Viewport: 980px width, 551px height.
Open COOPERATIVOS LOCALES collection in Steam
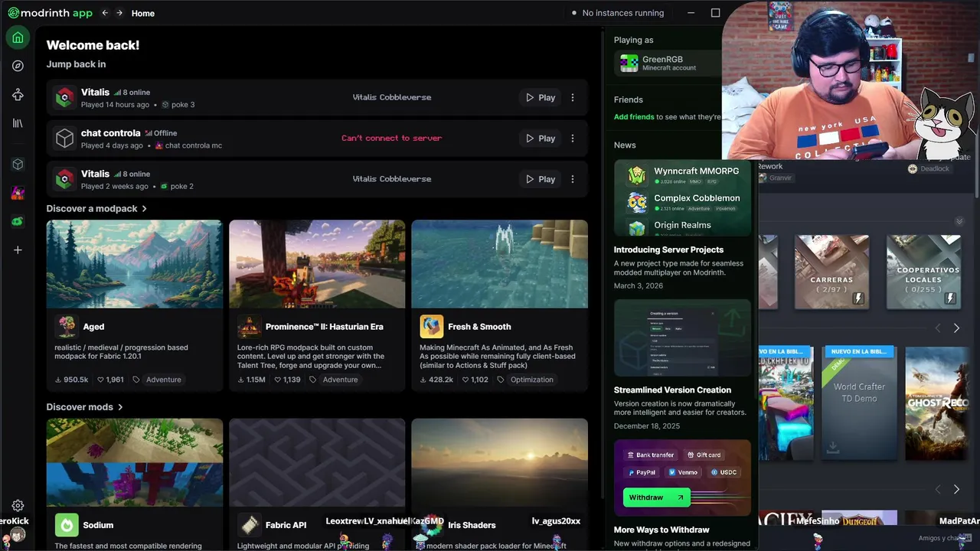coord(923,272)
